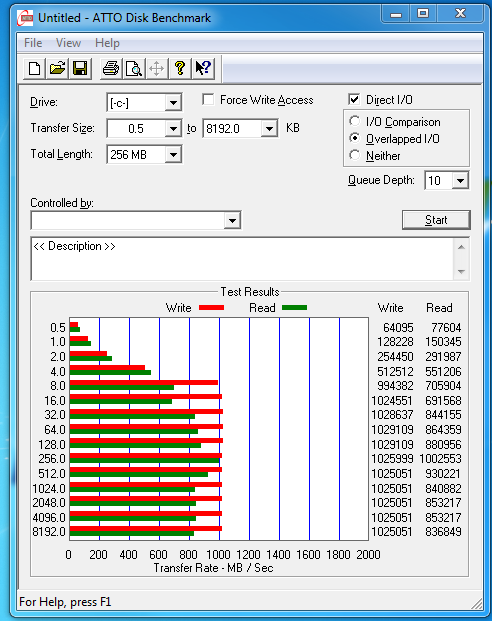The image size is (492, 621).
Task: Expand the Transfer Size maximum 8192.0 dropdown
Action: pos(269,129)
